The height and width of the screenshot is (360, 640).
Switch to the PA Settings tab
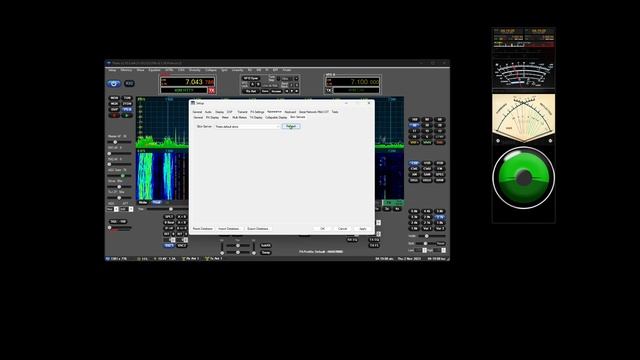click(257, 112)
